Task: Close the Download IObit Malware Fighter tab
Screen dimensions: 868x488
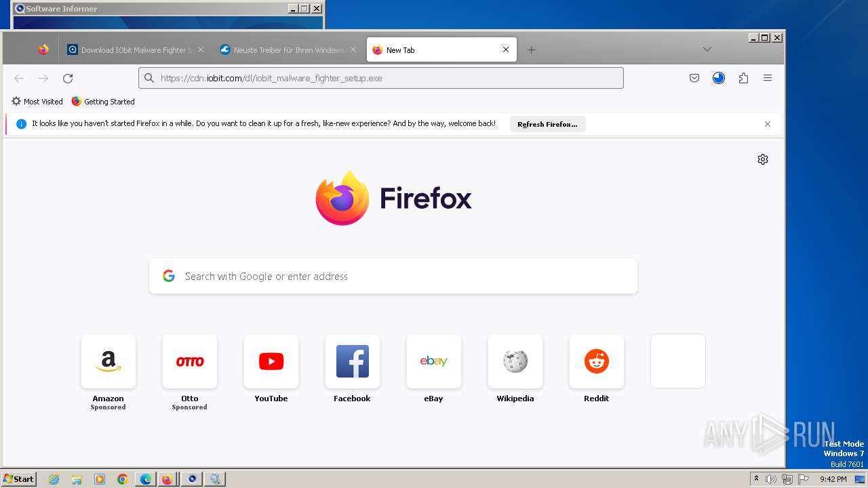Action: click(x=201, y=49)
